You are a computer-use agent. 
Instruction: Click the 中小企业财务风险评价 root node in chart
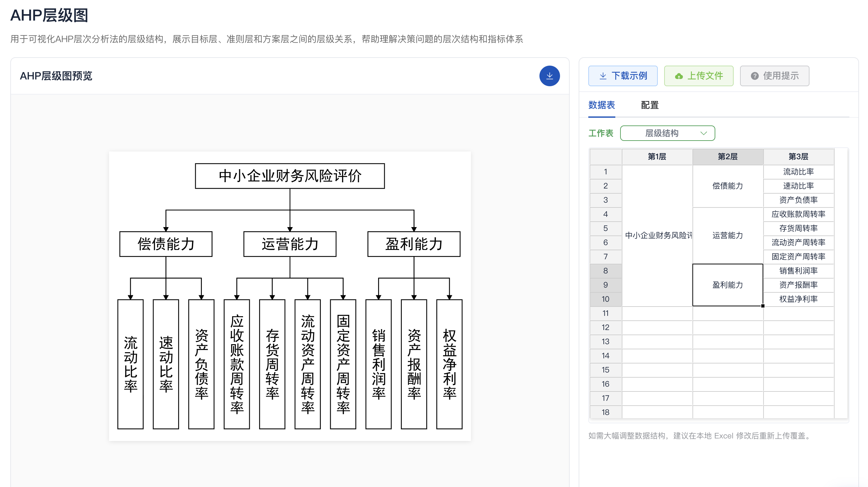click(x=290, y=176)
